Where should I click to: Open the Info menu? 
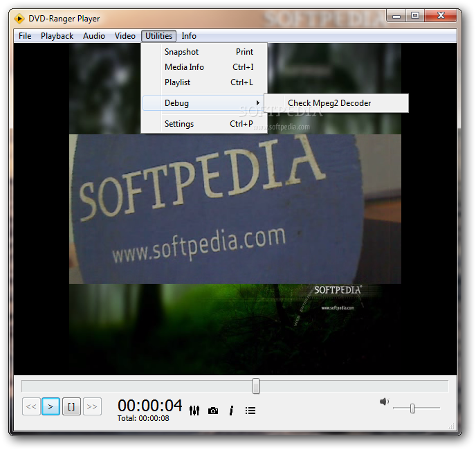coord(189,36)
